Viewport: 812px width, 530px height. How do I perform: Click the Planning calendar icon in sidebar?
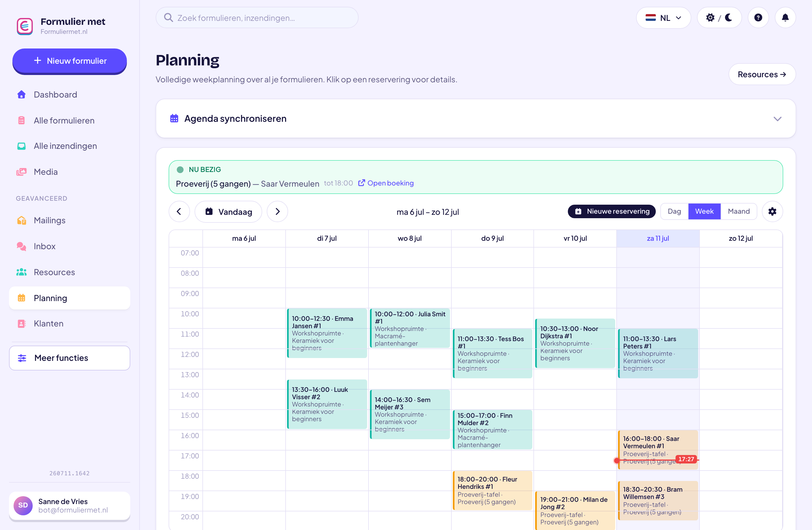pos(21,298)
